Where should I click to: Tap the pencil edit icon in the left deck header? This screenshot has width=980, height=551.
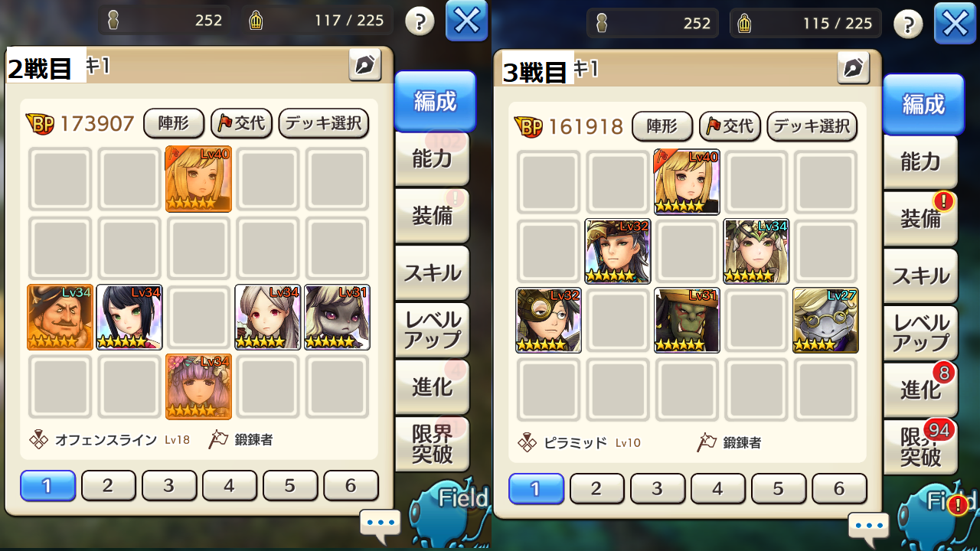[x=364, y=65]
